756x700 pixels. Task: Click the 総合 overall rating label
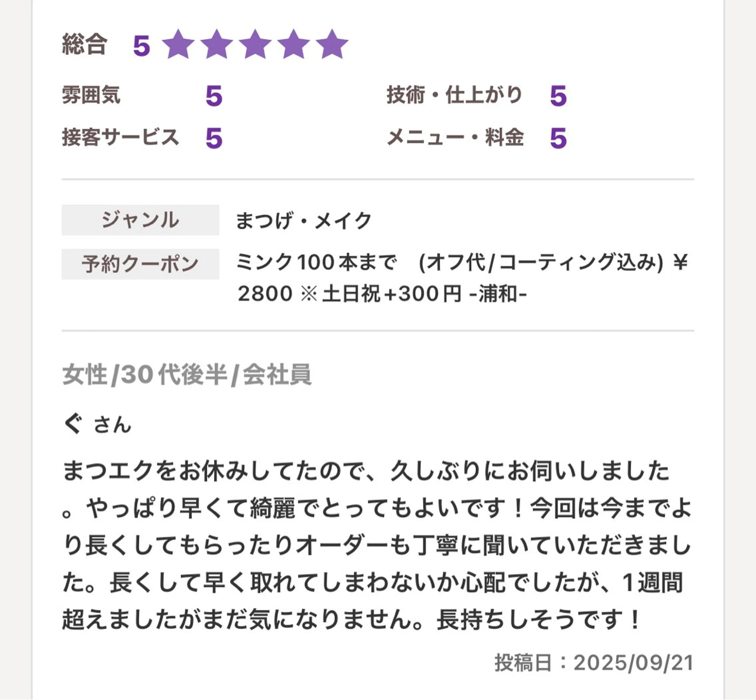pyautogui.click(x=84, y=45)
